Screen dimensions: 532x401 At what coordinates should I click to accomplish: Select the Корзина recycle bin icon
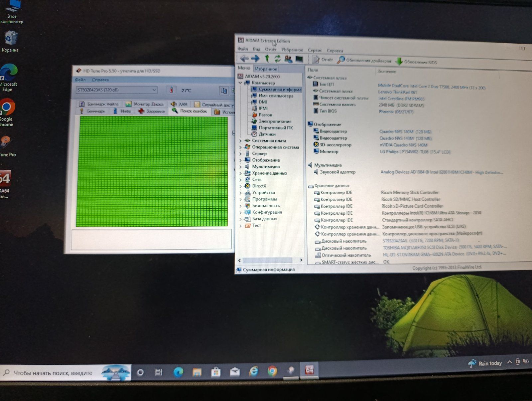(10, 41)
